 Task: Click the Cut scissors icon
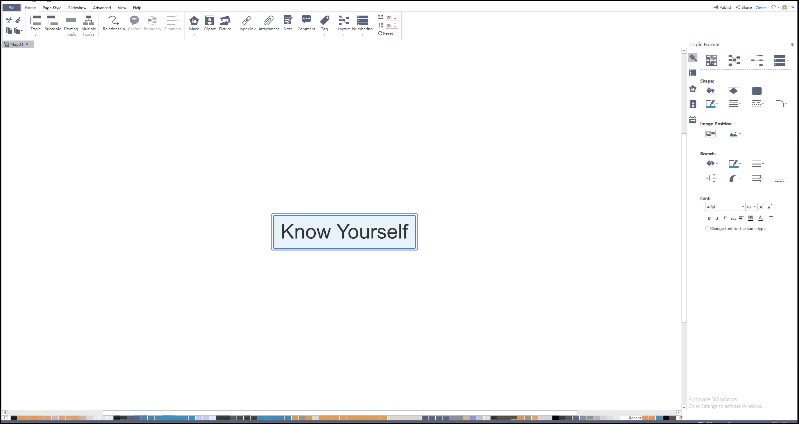point(9,20)
